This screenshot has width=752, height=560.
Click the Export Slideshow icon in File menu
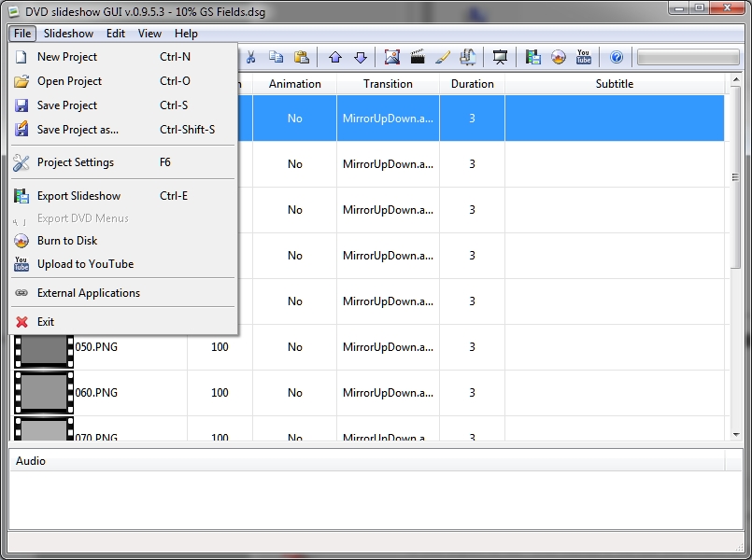tap(21, 196)
